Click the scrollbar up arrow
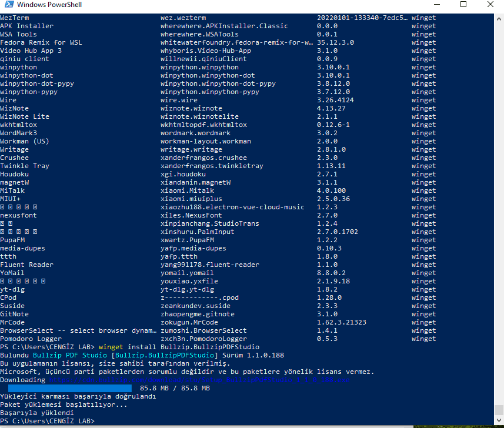The width and height of the screenshot is (504, 428). 499,17
